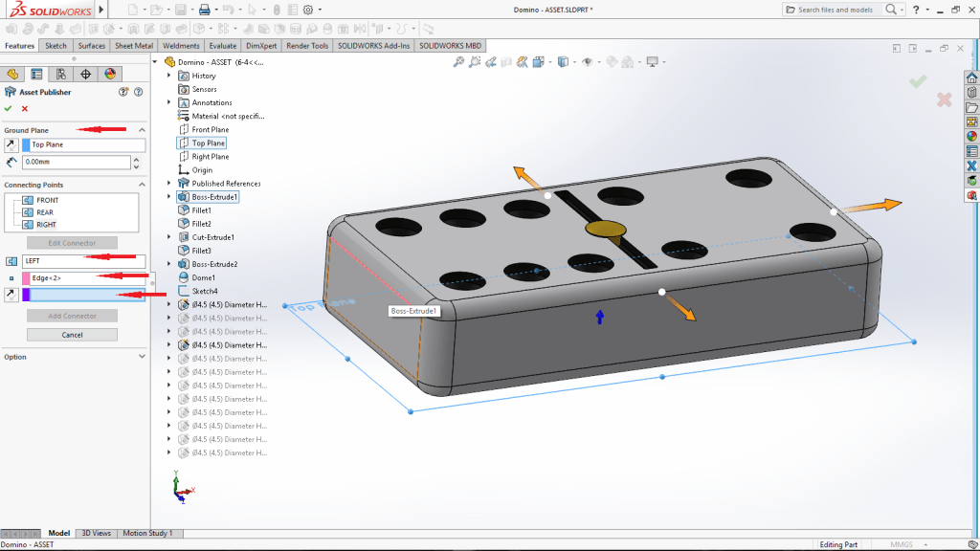This screenshot has width=980, height=551.
Task: Switch to the Sketch tab
Action: tap(56, 46)
